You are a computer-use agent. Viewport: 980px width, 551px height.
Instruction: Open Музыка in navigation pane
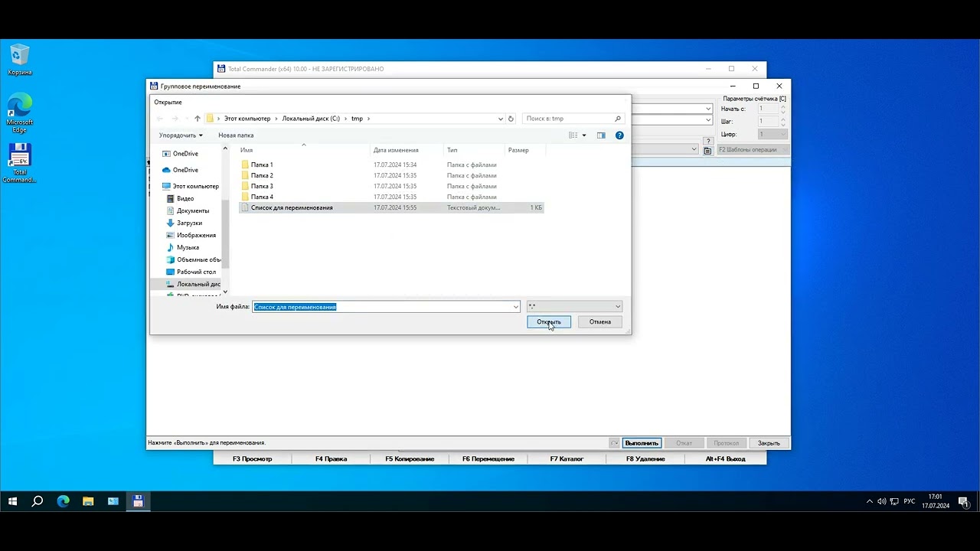coord(183,247)
